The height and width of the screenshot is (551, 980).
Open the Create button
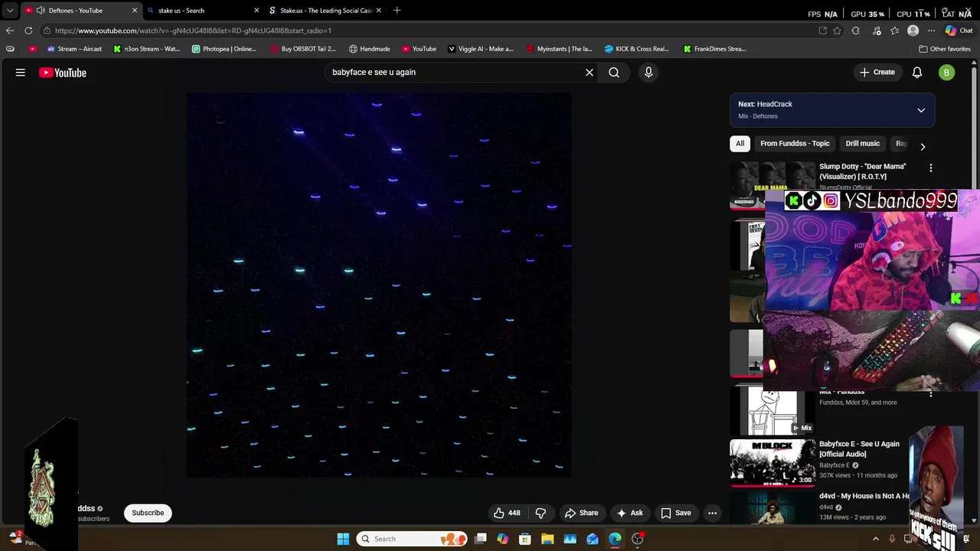click(x=877, y=73)
